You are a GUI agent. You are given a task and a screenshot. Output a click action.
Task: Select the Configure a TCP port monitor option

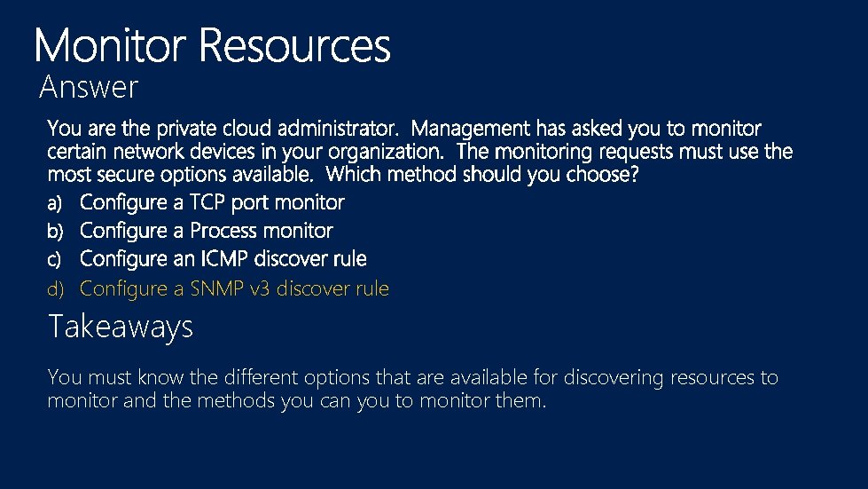click(x=212, y=202)
